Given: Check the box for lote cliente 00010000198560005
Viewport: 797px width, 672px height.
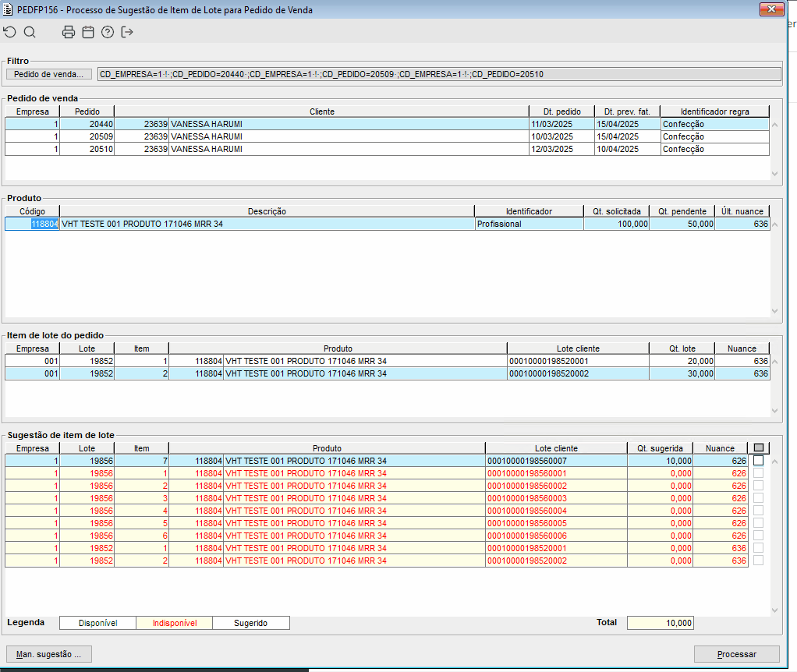Looking at the screenshot, I should tap(758, 522).
